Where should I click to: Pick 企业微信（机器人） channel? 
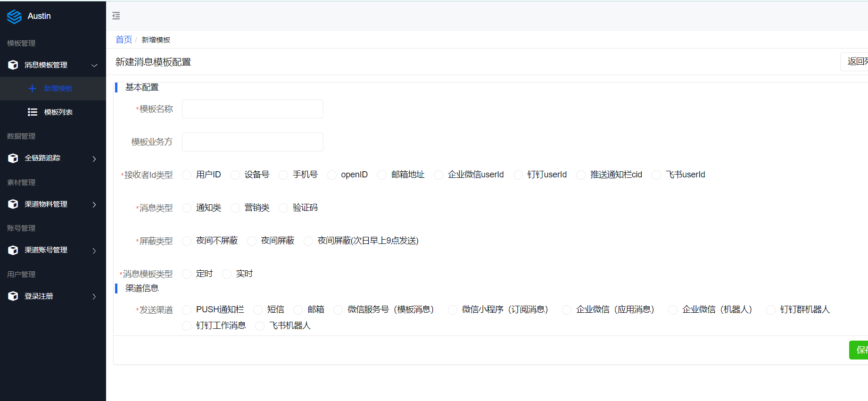673,310
